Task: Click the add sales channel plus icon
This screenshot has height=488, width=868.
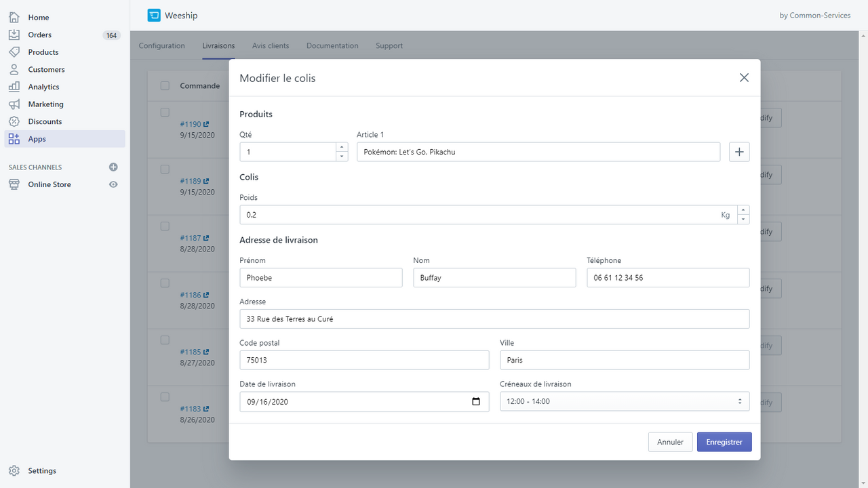Action: [x=113, y=167]
